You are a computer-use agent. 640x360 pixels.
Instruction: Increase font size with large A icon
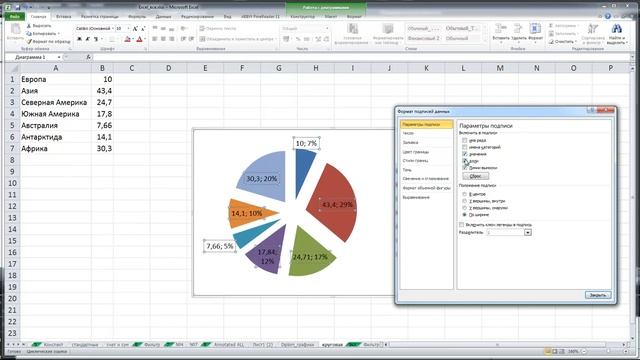click(x=135, y=29)
